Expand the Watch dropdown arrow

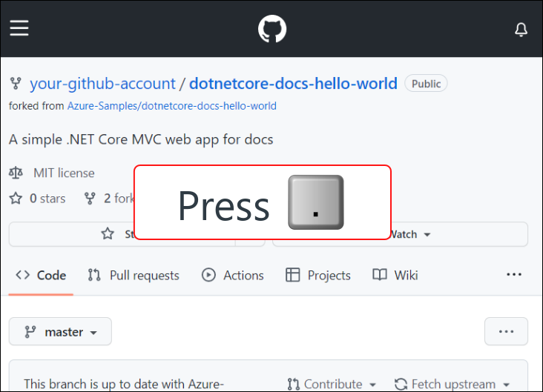coord(427,235)
